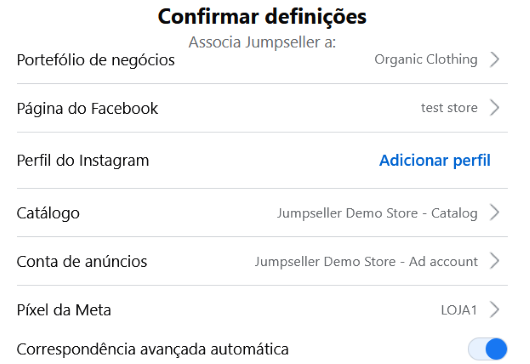Click the Adicionar perfil link
Image resolution: width=530 pixels, height=364 pixels.
click(x=435, y=161)
